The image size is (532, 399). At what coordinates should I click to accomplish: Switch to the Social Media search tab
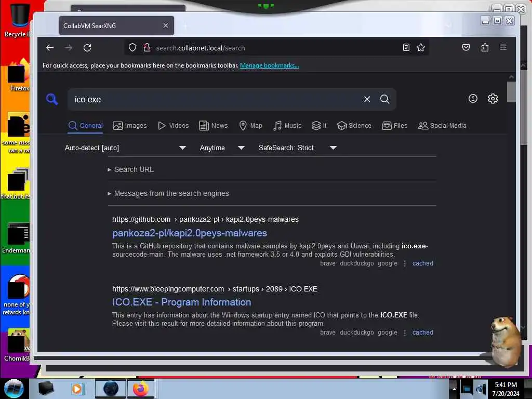click(442, 126)
